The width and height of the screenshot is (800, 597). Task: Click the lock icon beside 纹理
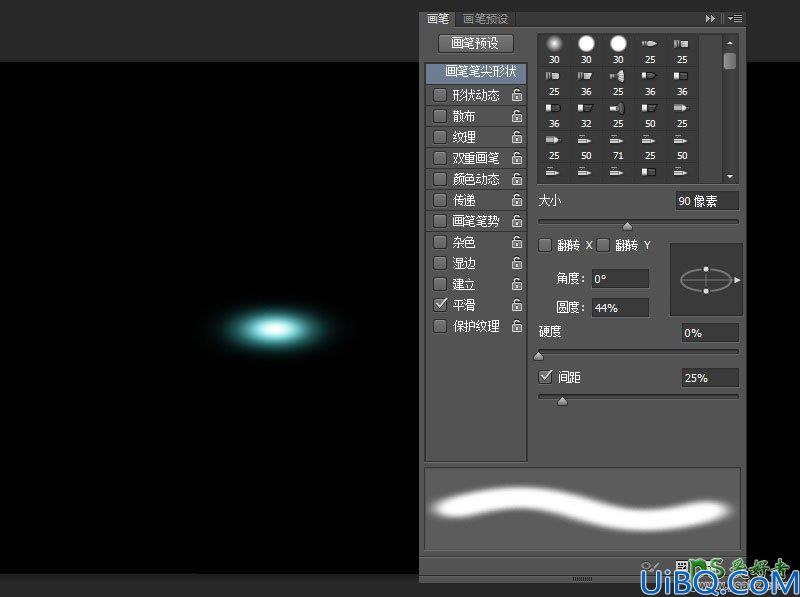click(517, 137)
